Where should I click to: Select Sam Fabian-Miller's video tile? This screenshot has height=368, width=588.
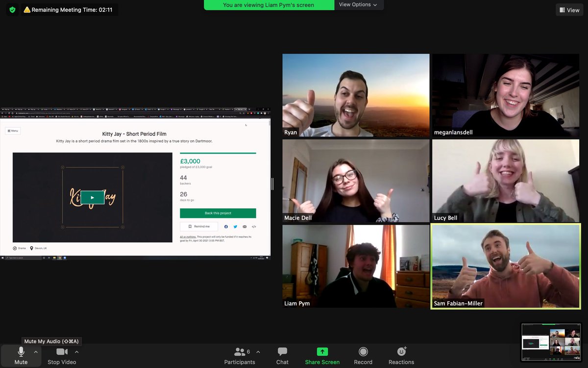click(506, 266)
